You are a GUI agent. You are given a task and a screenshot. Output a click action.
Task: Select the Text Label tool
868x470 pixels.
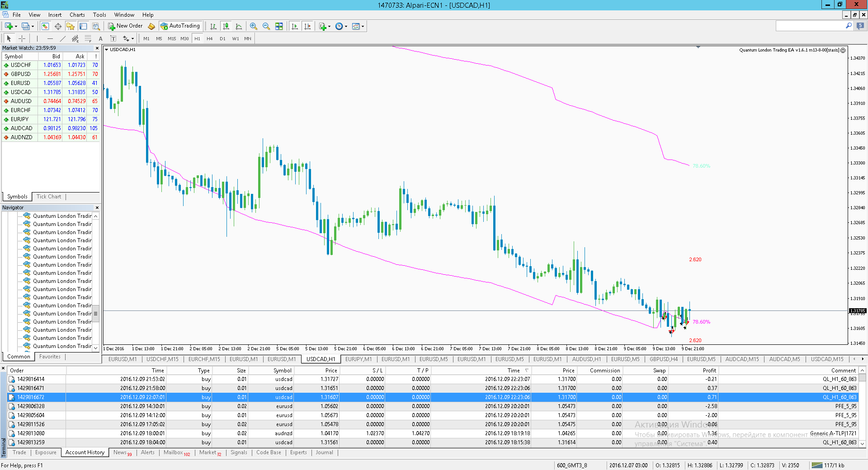coord(113,38)
